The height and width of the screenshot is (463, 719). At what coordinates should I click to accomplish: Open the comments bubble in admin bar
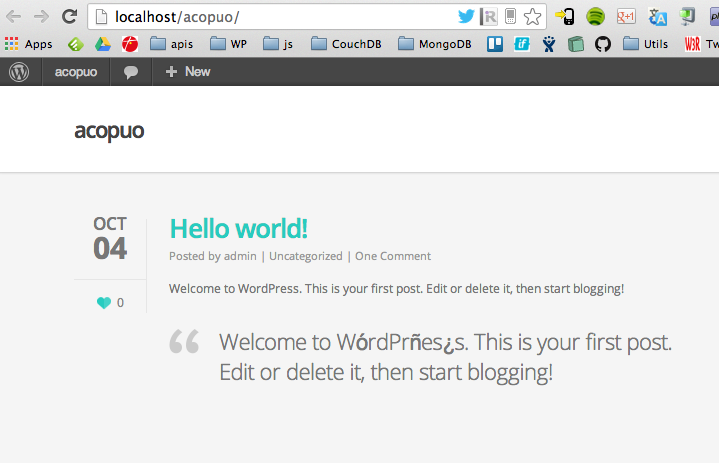pos(131,72)
